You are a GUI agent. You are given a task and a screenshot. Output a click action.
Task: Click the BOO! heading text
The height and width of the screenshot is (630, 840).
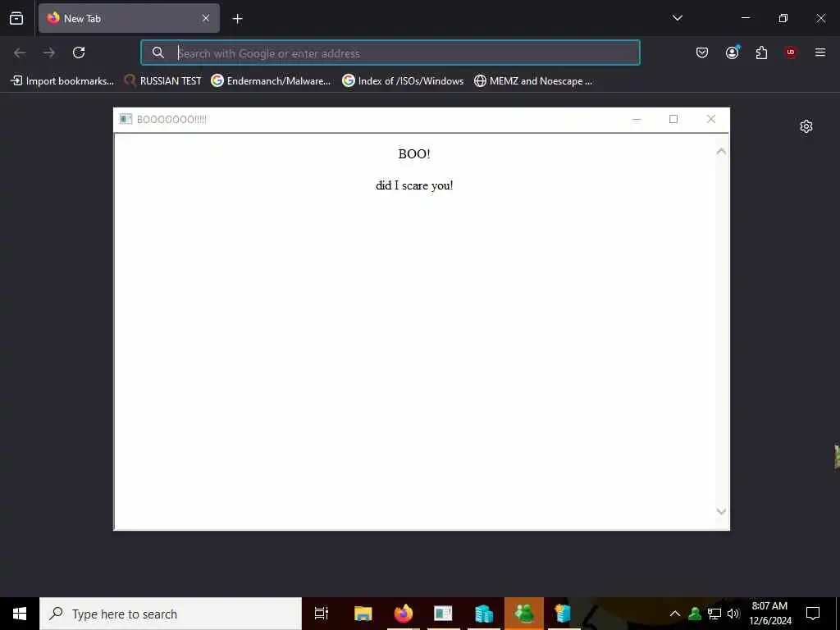click(414, 154)
